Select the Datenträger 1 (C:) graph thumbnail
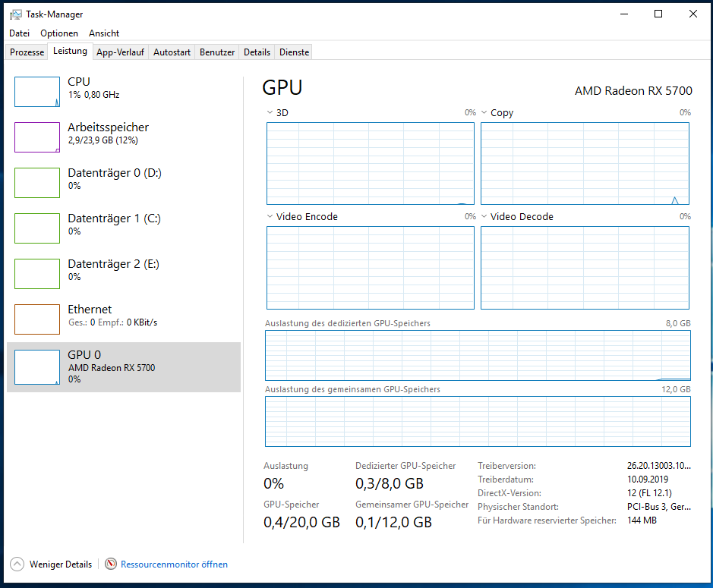This screenshot has width=713, height=588. (37, 228)
